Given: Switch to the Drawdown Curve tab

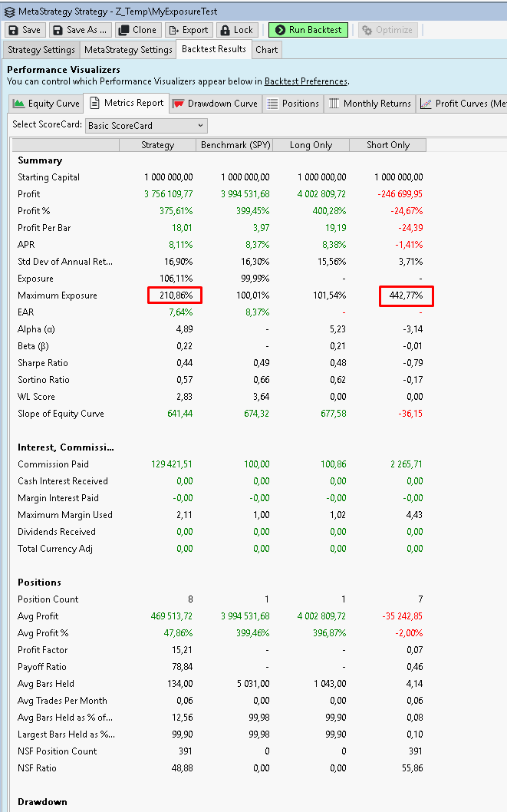Looking at the screenshot, I should pyautogui.click(x=215, y=104).
